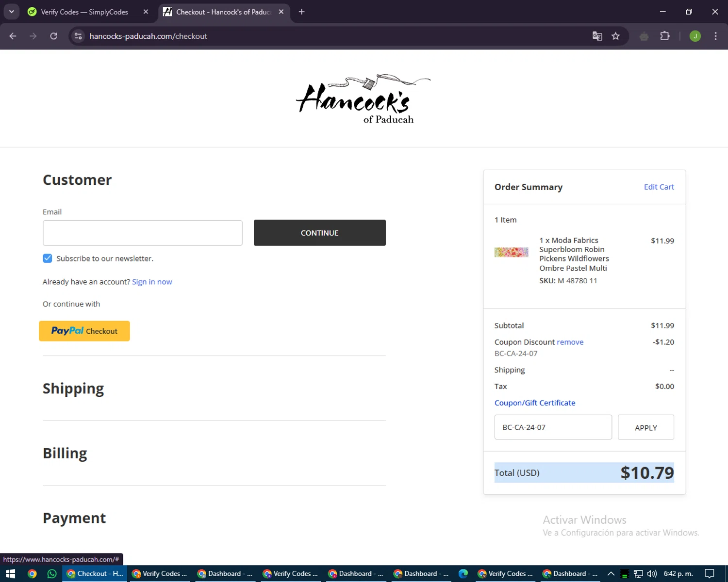Remove the coupon discount
Viewport: 728px width, 582px height.
pos(570,342)
